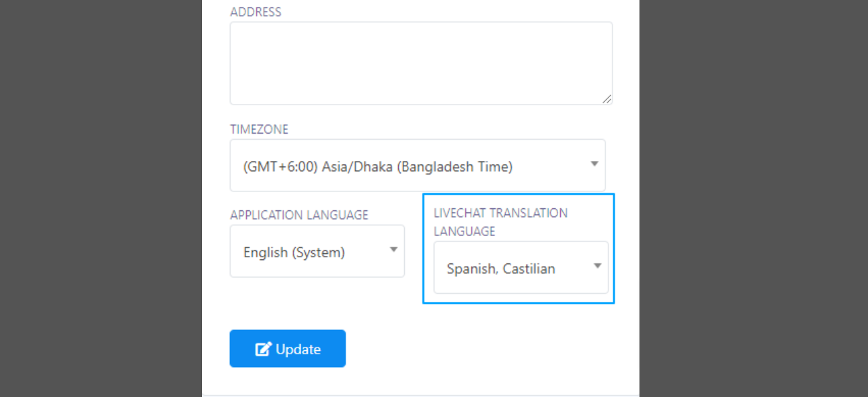
Task: Click the dark overlay left of the form
Action: [x=101, y=198]
